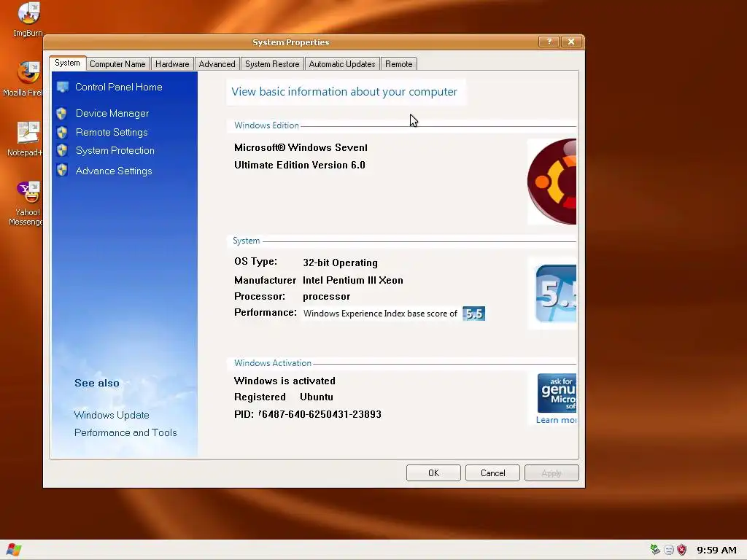
Task: Click the 32-bit Operating value
Action: (x=340, y=262)
